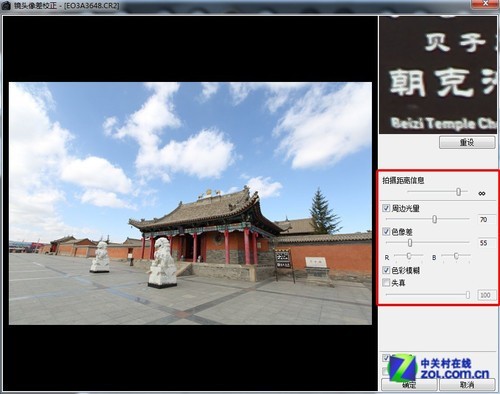
Task: Click the 周边光量 slider handle
Action: (434, 219)
